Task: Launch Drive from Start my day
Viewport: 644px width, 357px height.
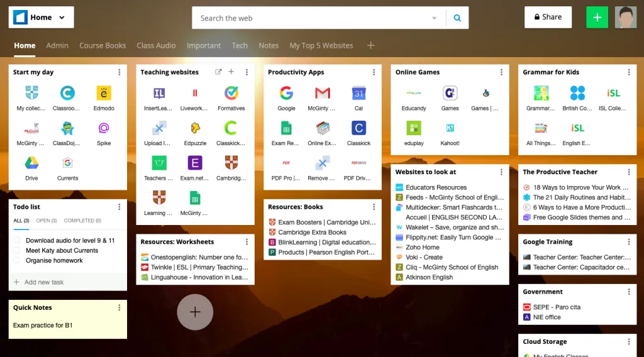Action: (31, 163)
